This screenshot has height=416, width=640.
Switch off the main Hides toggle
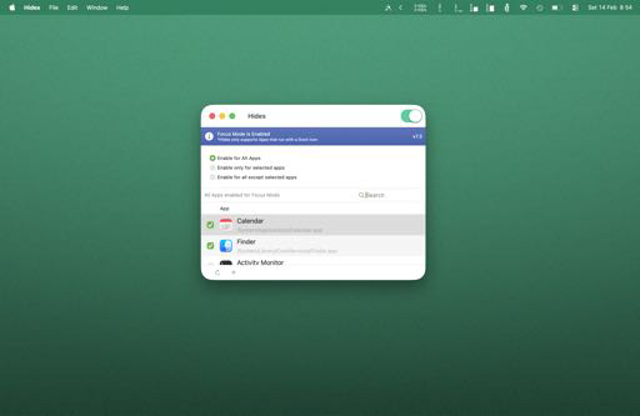411,116
